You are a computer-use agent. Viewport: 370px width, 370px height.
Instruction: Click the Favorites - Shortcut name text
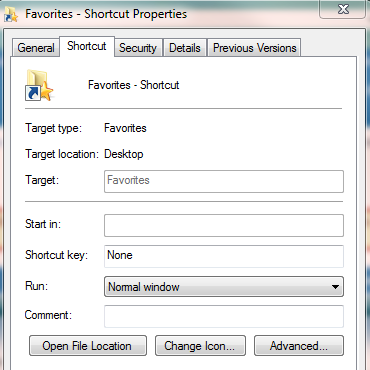tap(133, 85)
